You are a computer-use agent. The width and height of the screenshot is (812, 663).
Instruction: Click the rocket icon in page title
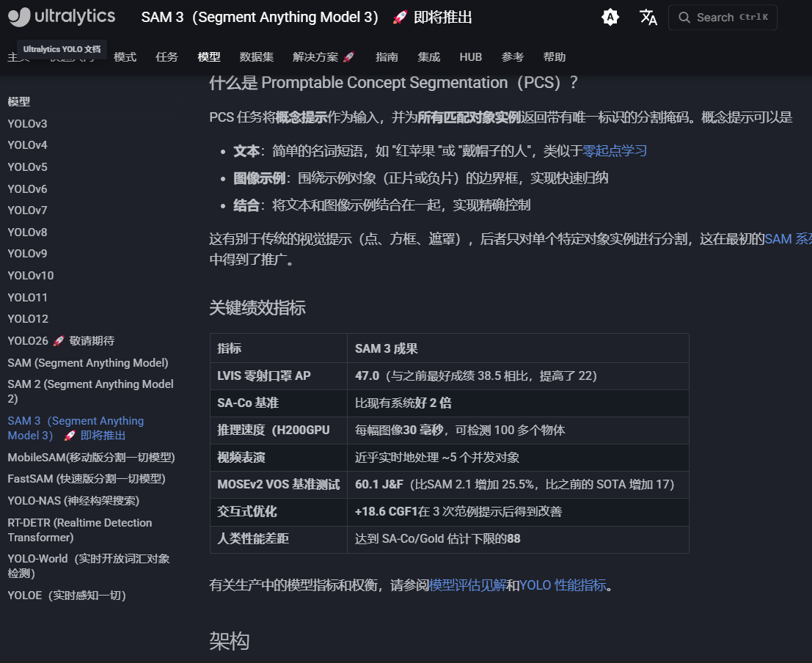click(x=400, y=17)
